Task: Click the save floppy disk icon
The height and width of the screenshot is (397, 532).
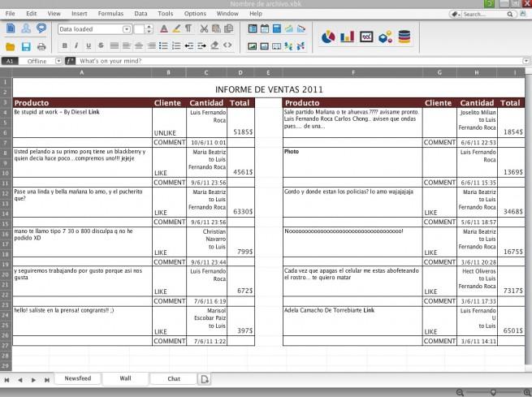Action: (26, 46)
